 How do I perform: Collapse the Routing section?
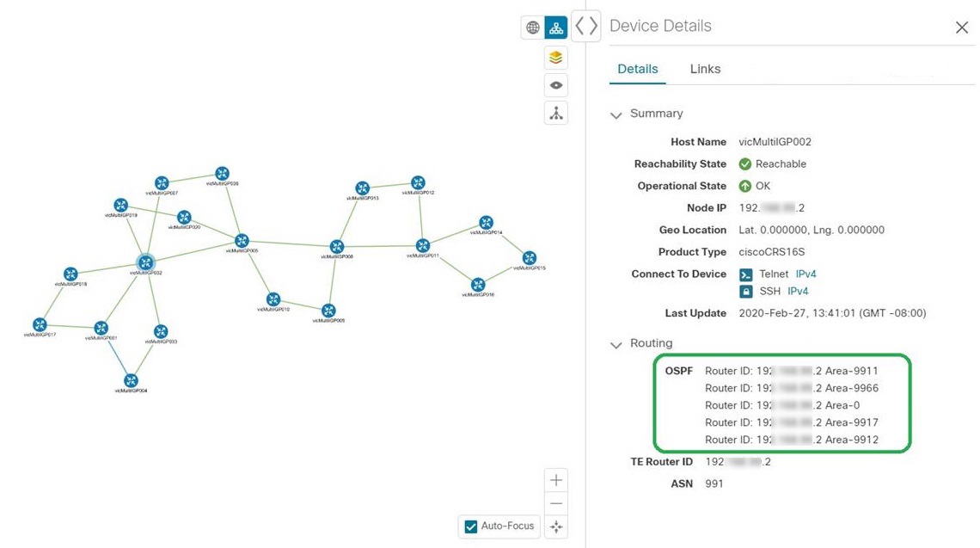616,343
